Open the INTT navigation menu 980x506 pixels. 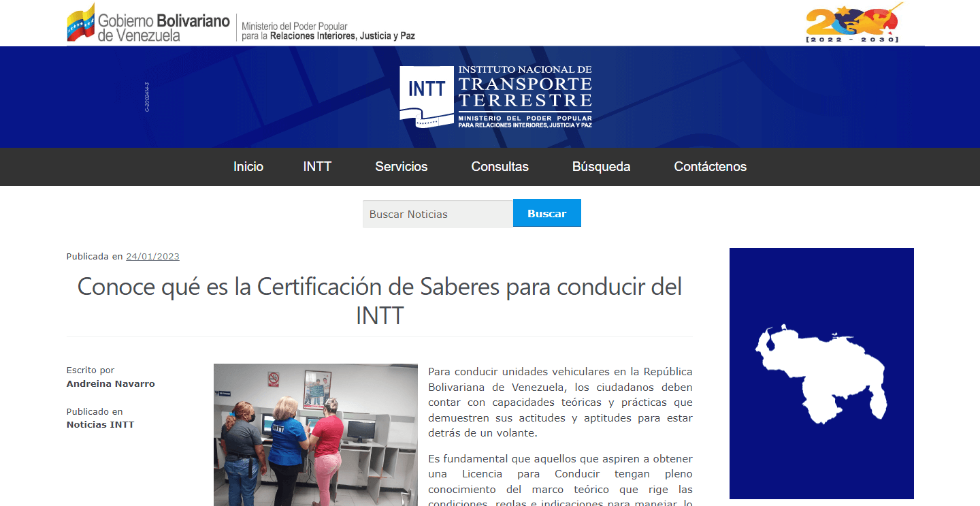(x=317, y=167)
